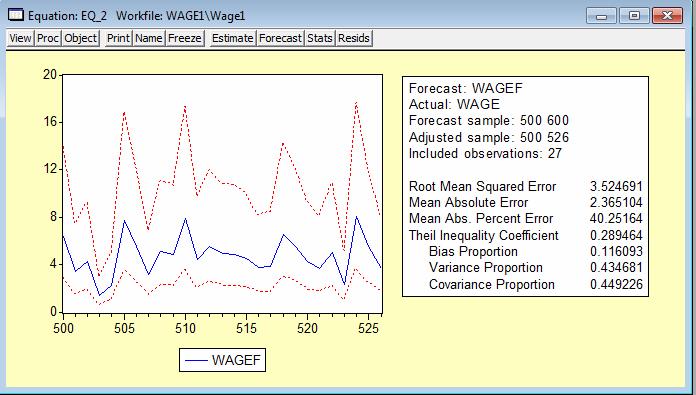Click the 'Forecast: WAGEF' text line
The width and height of the screenshot is (696, 395).
(x=466, y=88)
